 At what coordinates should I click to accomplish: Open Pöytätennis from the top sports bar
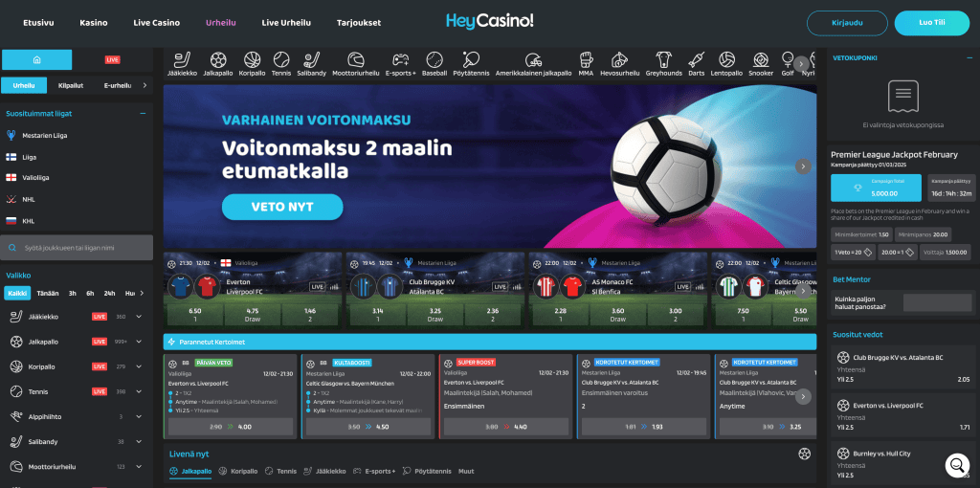click(471, 64)
